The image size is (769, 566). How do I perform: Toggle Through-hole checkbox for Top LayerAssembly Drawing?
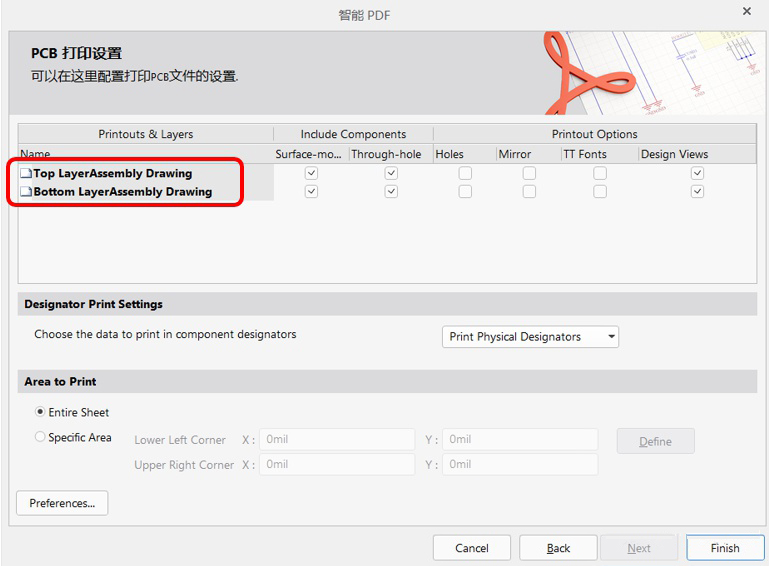coord(391,173)
